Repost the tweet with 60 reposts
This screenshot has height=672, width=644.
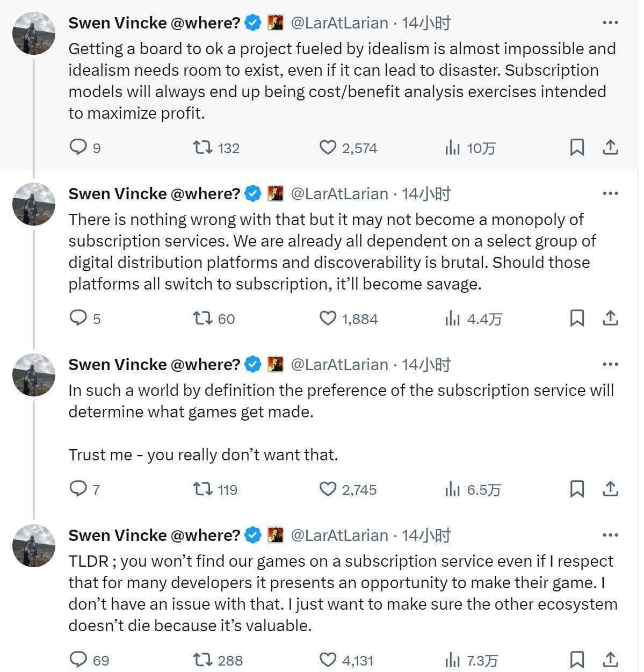[203, 318]
